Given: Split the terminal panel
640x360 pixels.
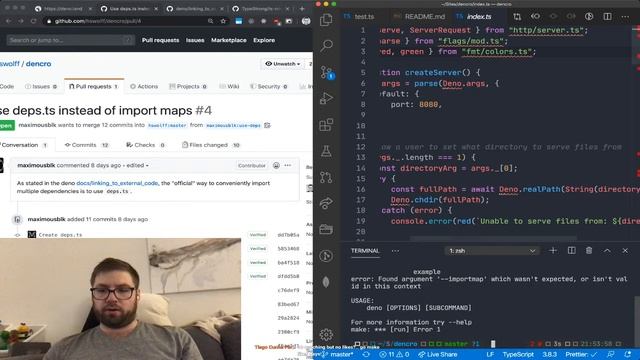Looking at the screenshot, I should tap(571, 251).
